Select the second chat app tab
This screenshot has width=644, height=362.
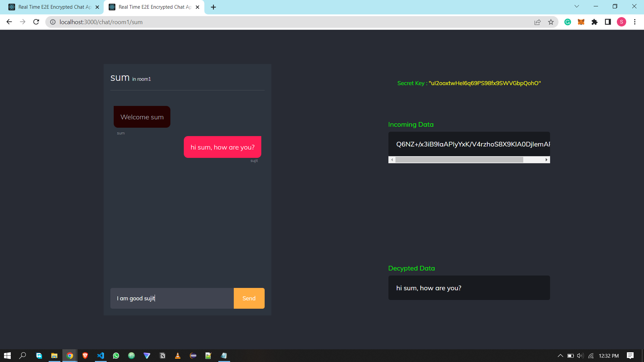[154, 7]
